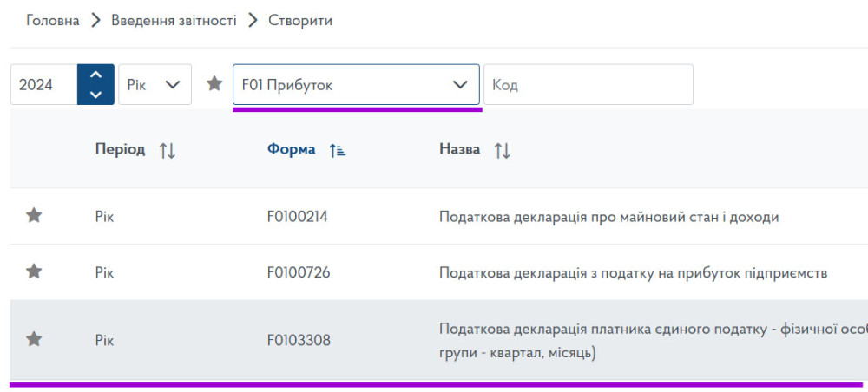Viewport: 868px width, 392px height.
Task: Sort by Назва using arrows icon
Action: pyautogui.click(x=502, y=150)
